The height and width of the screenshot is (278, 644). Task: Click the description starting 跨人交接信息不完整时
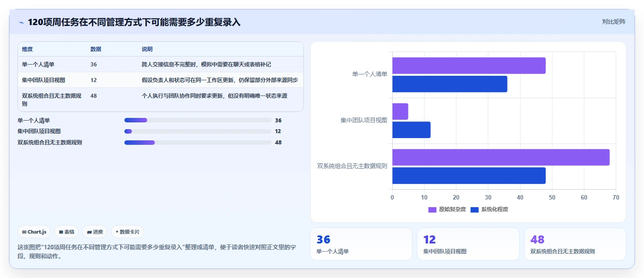[x=206, y=65]
